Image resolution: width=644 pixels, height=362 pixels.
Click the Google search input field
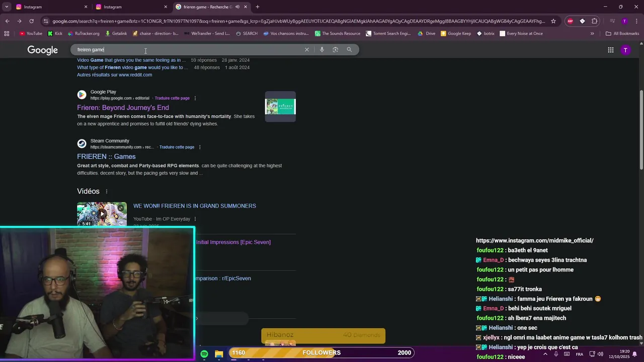point(189,50)
